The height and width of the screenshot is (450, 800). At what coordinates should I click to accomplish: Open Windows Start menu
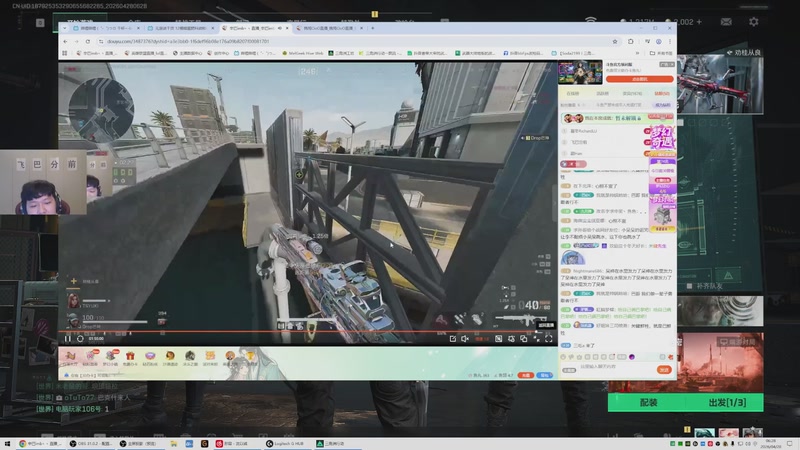click(7, 444)
